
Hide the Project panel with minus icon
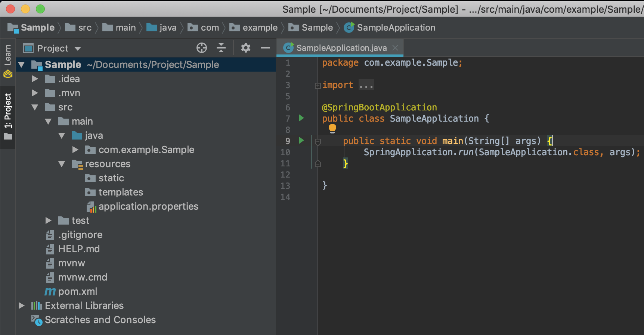click(x=265, y=48)
